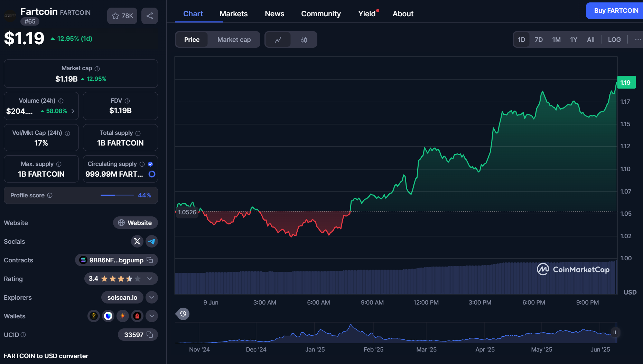The width and height of the screenshot is (643, 364).
Task: Click the Solana chain icon in Contracts
Action: [x=83, y=260]
